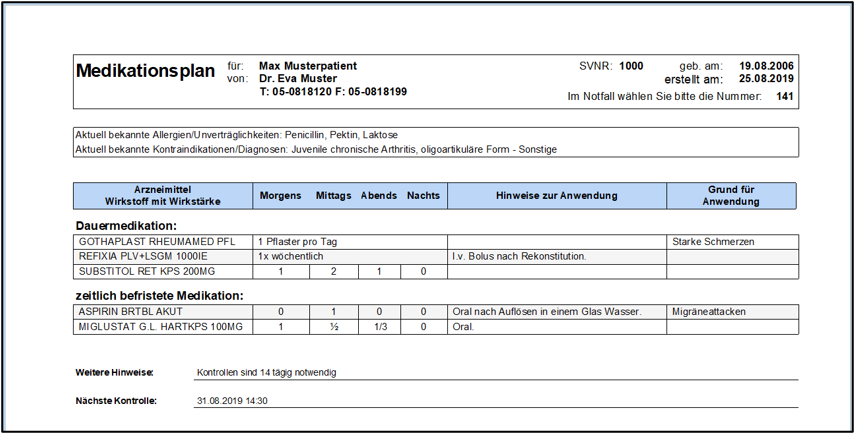
Task: Click Abends dose 1/3 for MIGLUSTAT
Action: (x=380, y=327)
